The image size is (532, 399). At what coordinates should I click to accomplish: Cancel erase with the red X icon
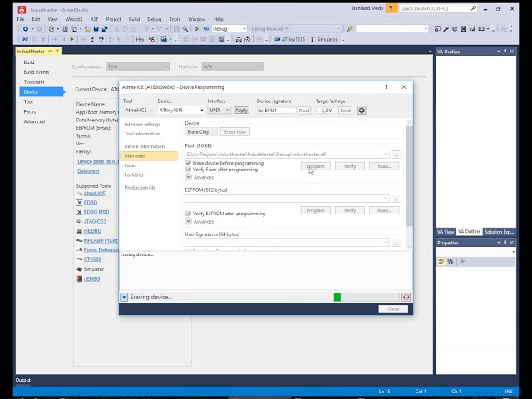(x=406, y=298)
